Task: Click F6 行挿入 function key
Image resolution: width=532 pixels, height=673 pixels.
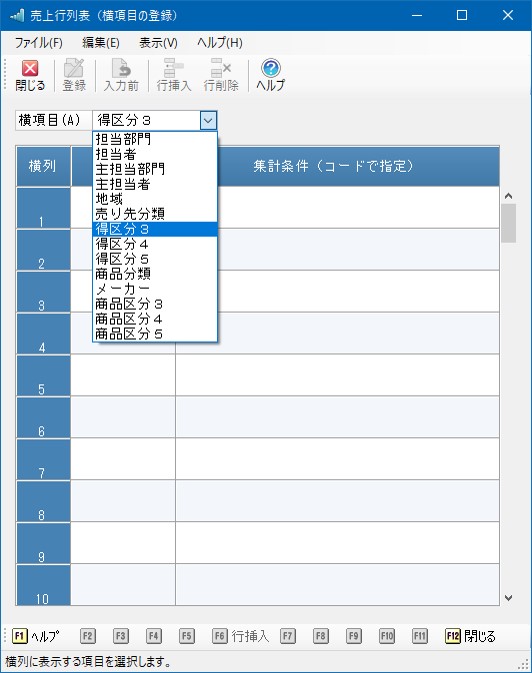Action: [241, 636]
